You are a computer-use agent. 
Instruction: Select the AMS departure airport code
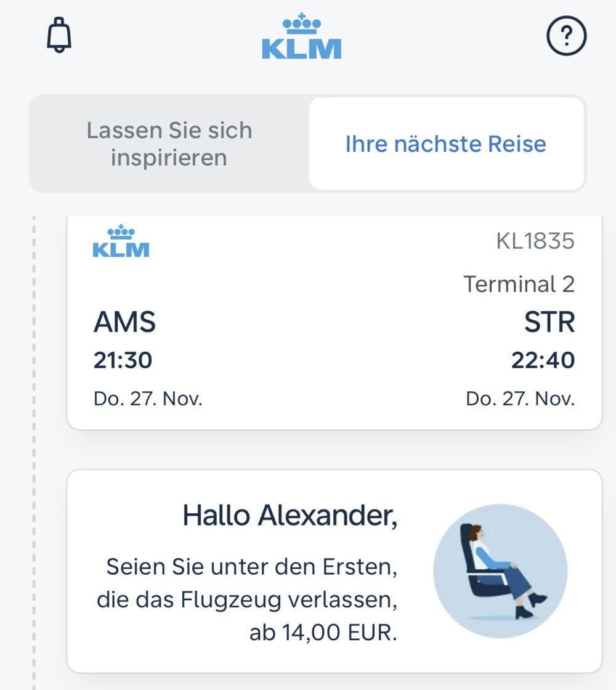click(x=124, y=323)
